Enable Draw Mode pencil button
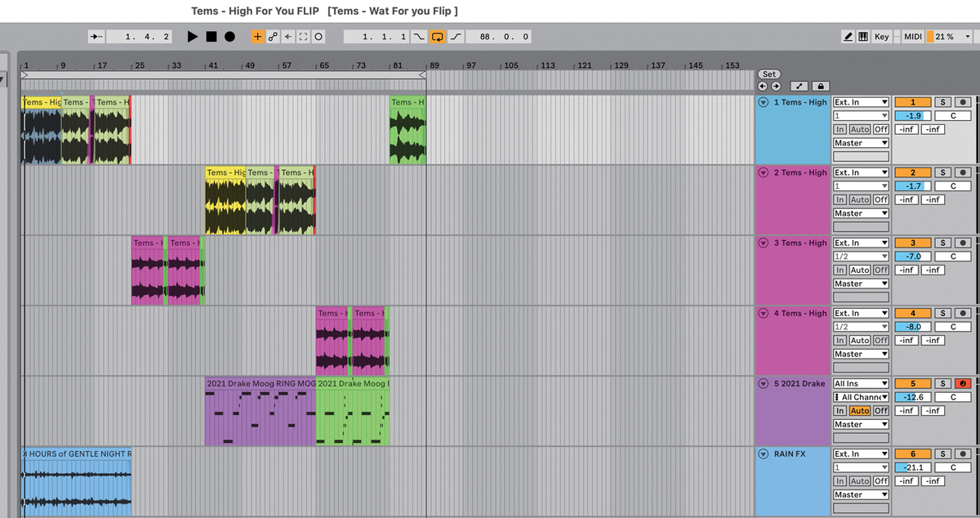This screenshot has width=980, height=518. tap(849, 37)
